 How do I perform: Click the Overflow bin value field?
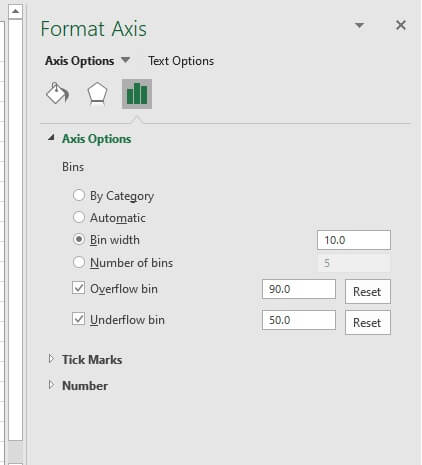tap(299, 289)
